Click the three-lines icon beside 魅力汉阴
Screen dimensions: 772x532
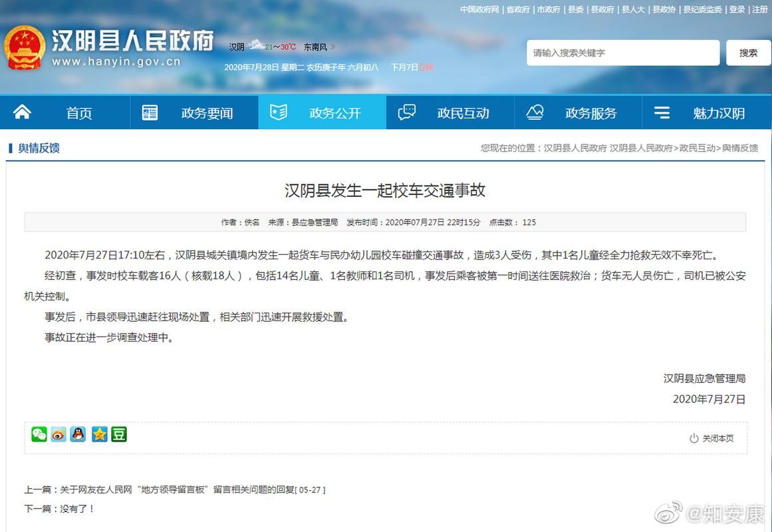pyautogui.click(x=662, y=113)
